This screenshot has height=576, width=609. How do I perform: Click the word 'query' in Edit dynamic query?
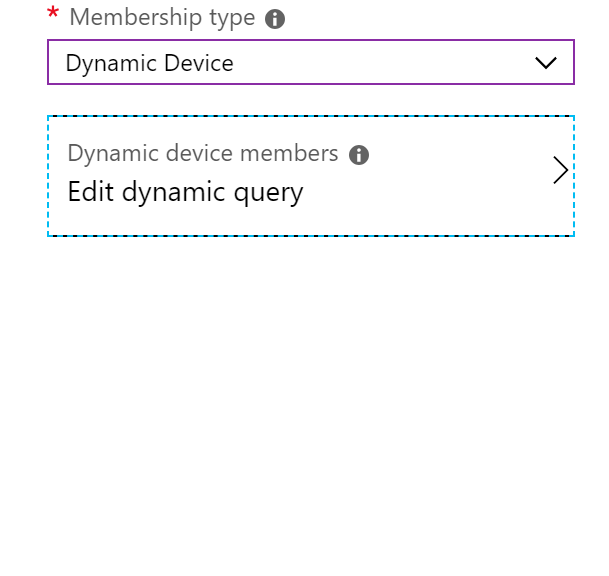[x=268, y=194]
